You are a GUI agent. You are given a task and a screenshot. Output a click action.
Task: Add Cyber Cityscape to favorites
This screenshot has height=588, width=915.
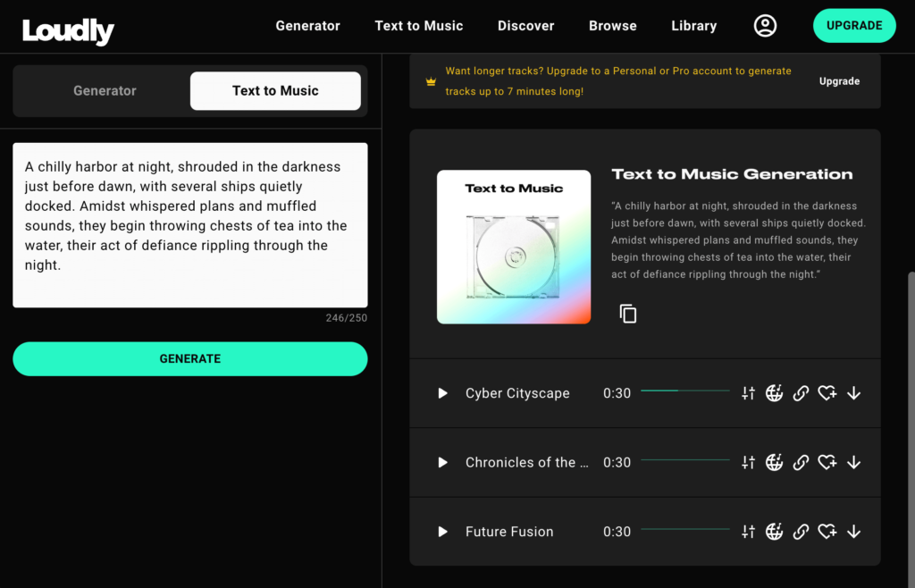(827, 392)
